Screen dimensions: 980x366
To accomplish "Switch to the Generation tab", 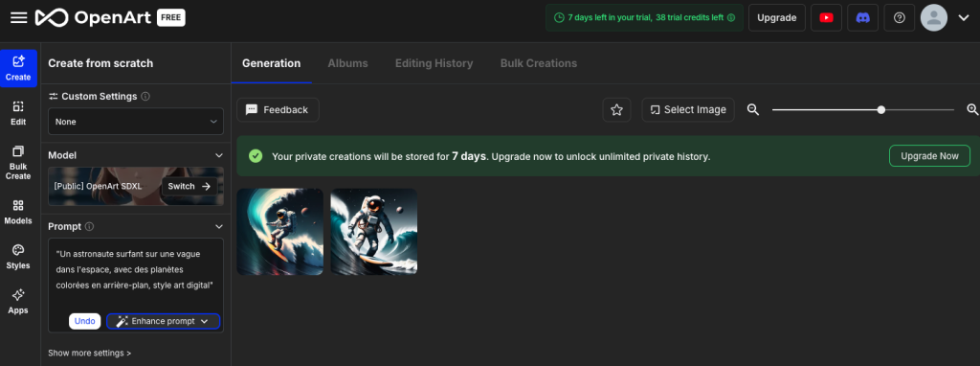I will pos(271,63).
